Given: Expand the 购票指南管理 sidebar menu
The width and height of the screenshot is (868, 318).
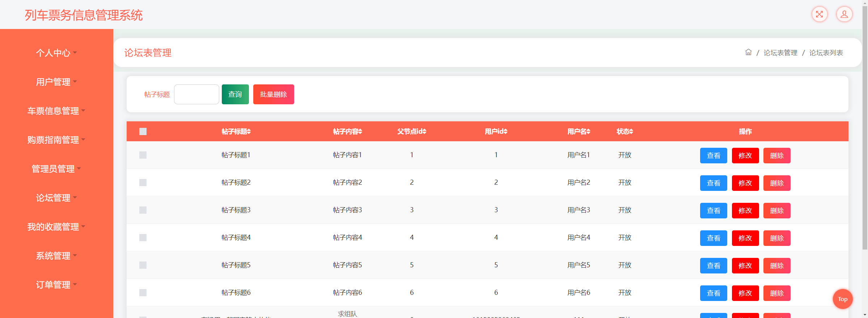Looking at the screenshot, I should click(x=56, y=140).
